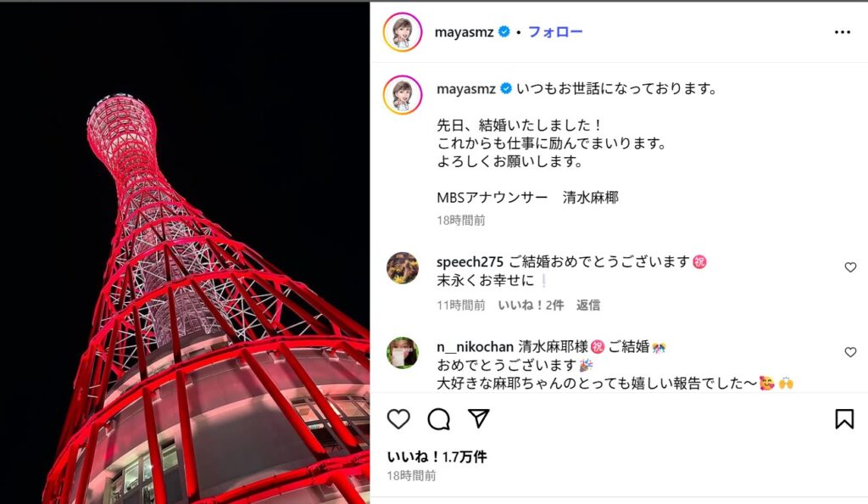Like the n__nikochan comment heart
Screen dimensions: 868x504
point(850,352)
